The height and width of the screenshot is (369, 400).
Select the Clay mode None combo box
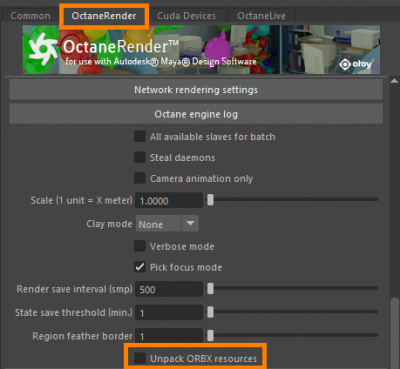tap(167, 223)
